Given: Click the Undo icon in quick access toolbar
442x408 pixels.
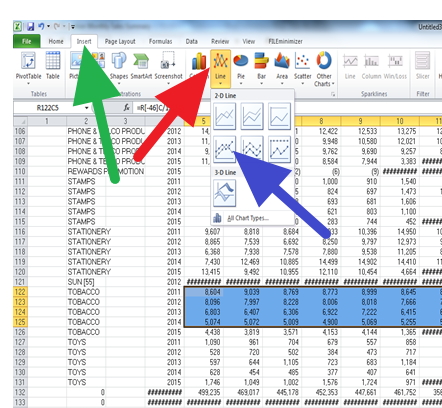Looking at the screenshot, I should [x=41, y=26].
